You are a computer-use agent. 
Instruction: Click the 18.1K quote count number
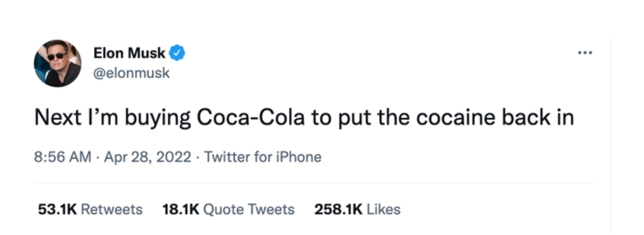point(181,209)
